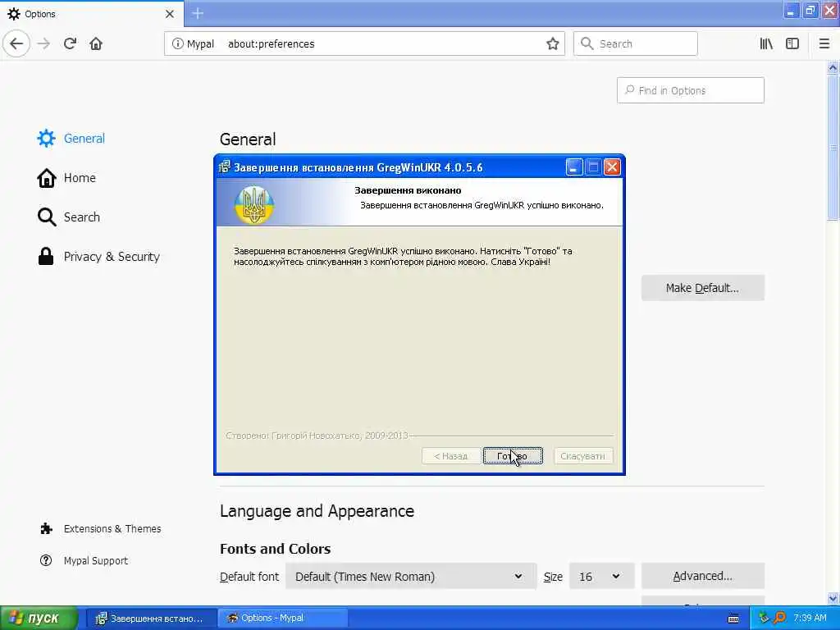This screenshot has height=630, width=840.
Task: Click the Ukrainian trident emblem in the dialog
Action: point(254,204)
